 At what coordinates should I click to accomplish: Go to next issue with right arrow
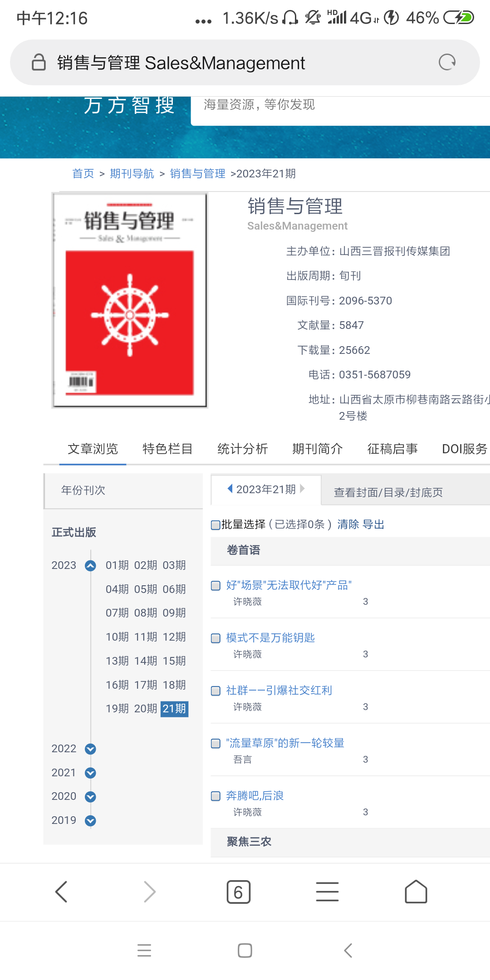[x=303, y=489]
